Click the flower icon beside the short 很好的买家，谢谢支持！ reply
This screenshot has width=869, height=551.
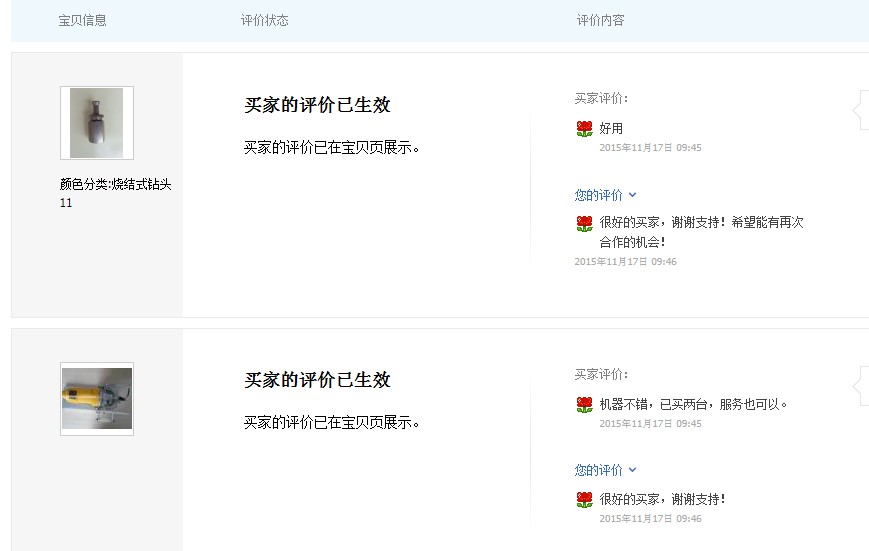click(585, 499)
